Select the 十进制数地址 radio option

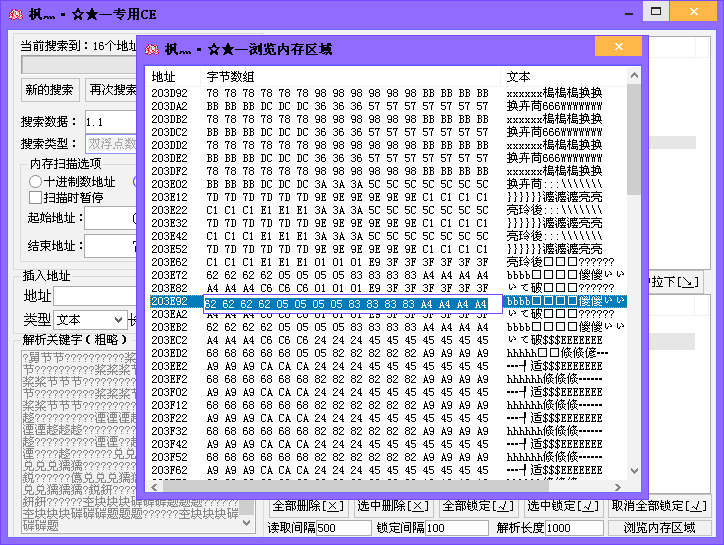pyautogui.click(x=36, y=182)
